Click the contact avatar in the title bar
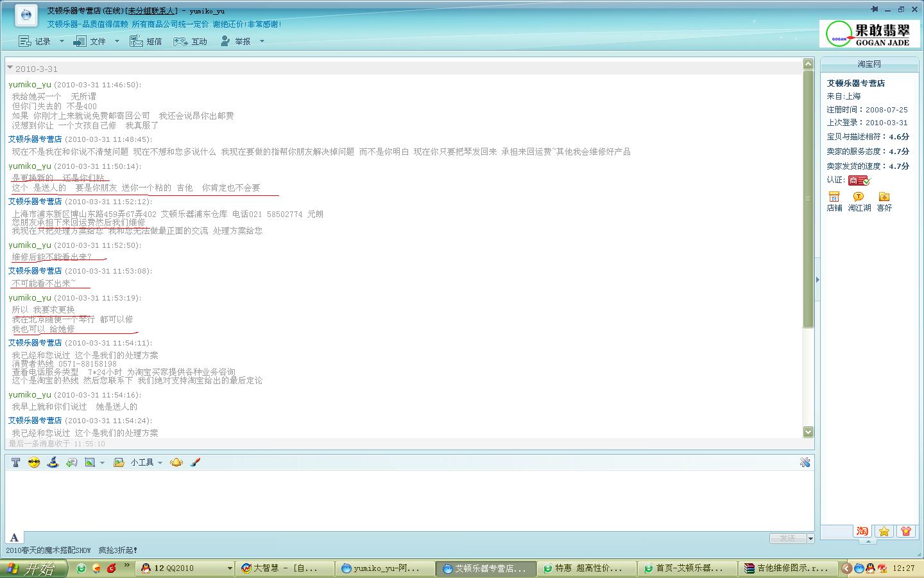 click(x=26, y=15)
